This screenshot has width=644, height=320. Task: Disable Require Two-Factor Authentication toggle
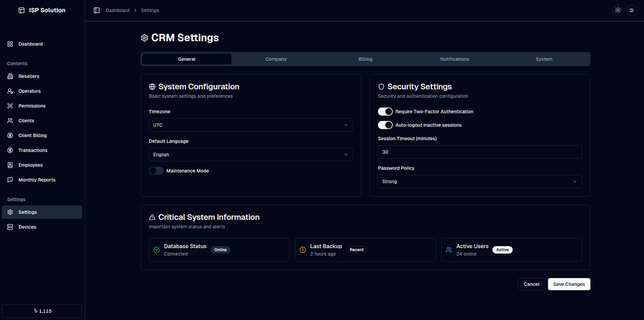pos(385,111)
